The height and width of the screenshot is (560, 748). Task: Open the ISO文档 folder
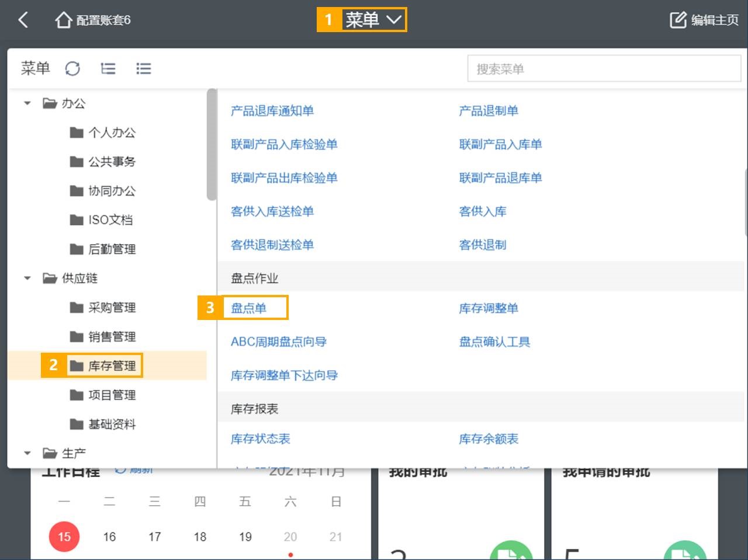point(102,220)
